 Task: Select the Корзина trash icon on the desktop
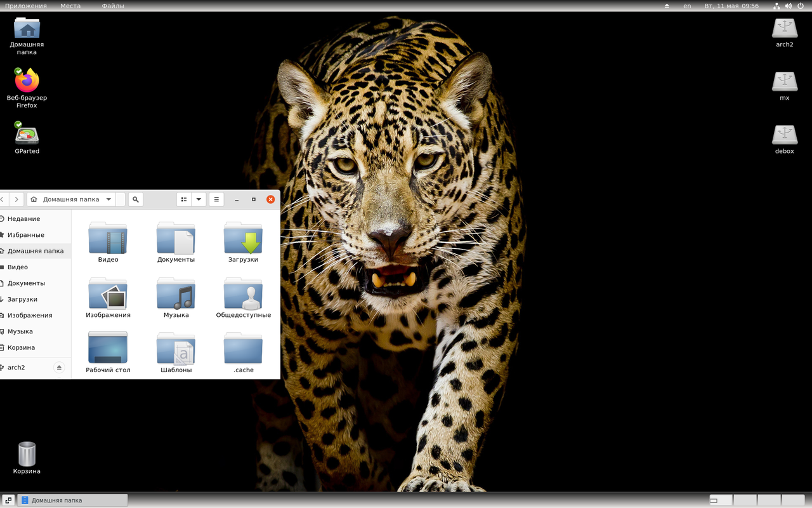coord(27,458)
